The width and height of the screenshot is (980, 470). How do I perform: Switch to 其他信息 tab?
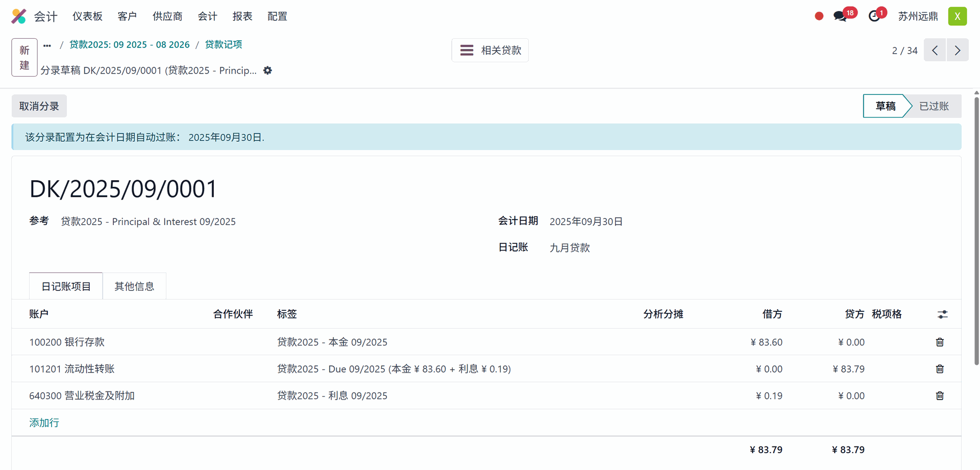[134, 286]
